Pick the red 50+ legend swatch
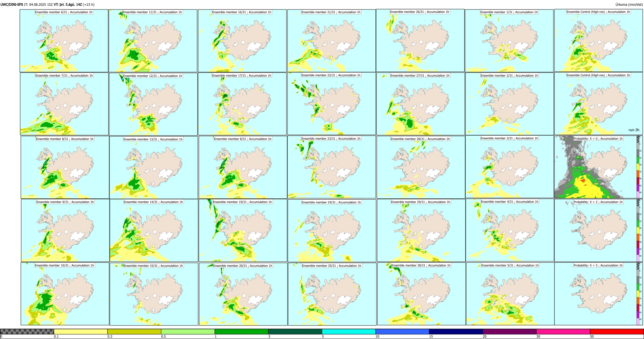Image resolution: width=644 pixels, height=339 pixels. (x=617, y=332)
